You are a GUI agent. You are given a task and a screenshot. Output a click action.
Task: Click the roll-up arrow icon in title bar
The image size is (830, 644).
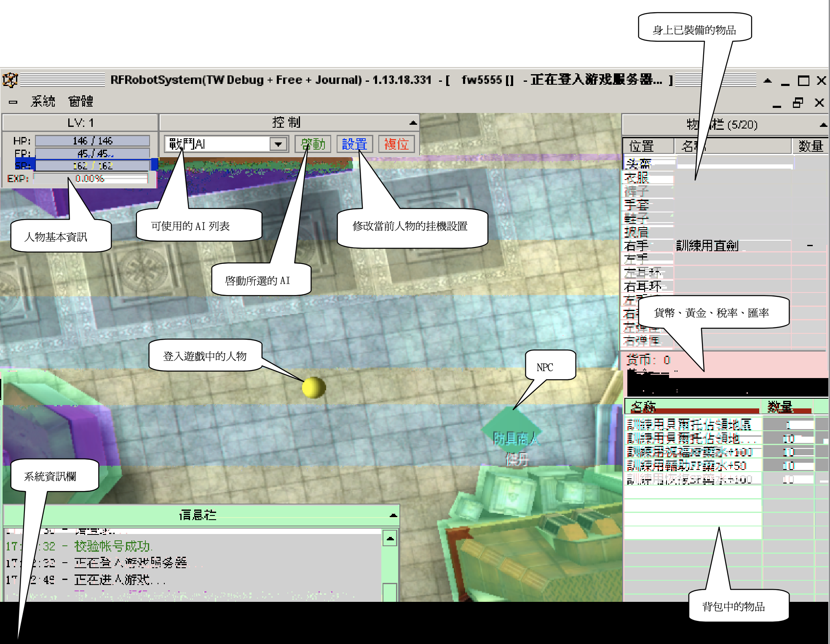768,80
